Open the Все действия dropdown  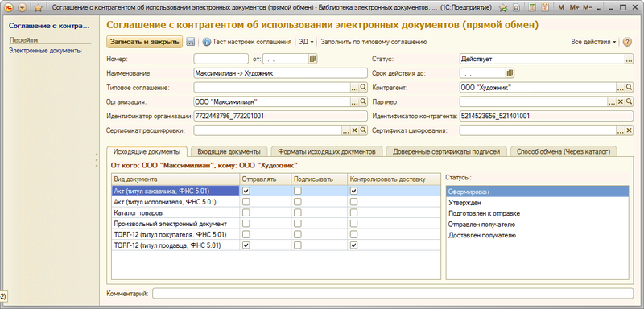(593, 42)
